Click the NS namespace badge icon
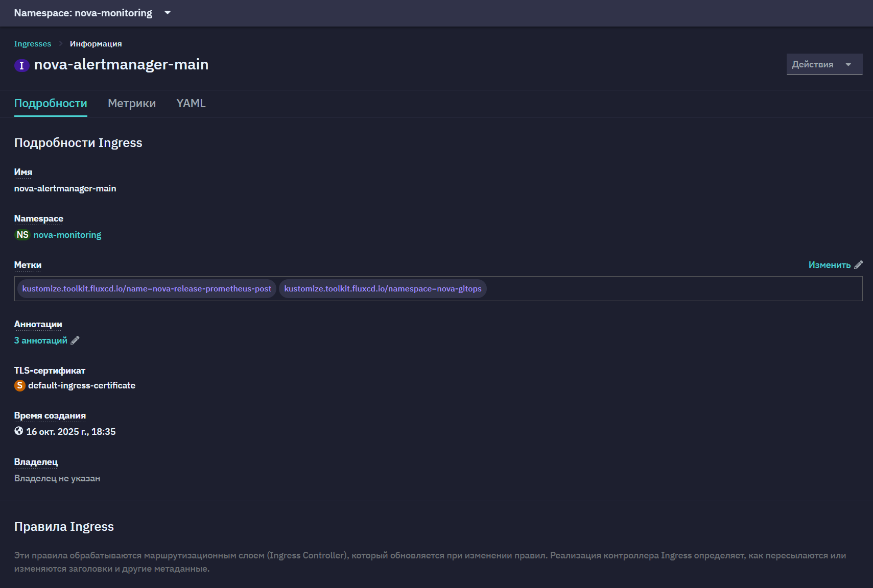Viewport: 873px width, 588px height. click(x=22, y=235)
